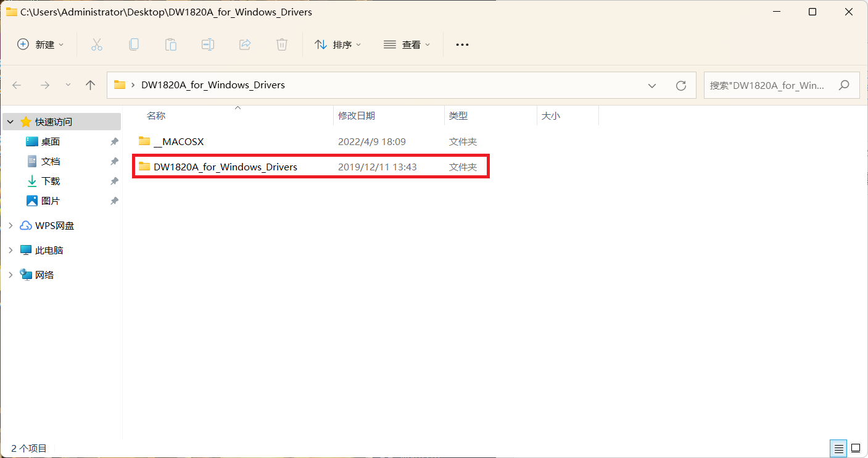Screen dimensions: 868x458
Task: Expand the 此电脑 tree node
Action: [10, 250]
